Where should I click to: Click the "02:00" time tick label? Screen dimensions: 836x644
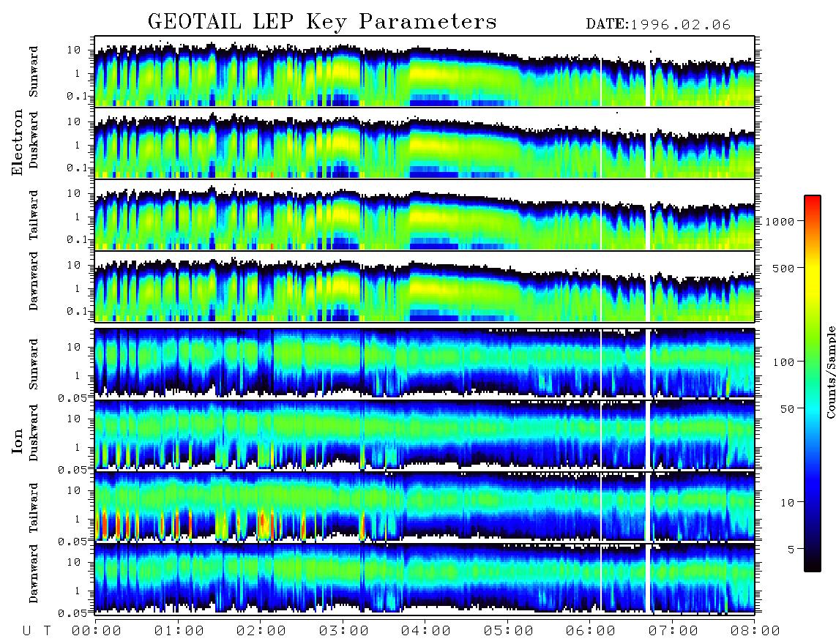[261, 631]
